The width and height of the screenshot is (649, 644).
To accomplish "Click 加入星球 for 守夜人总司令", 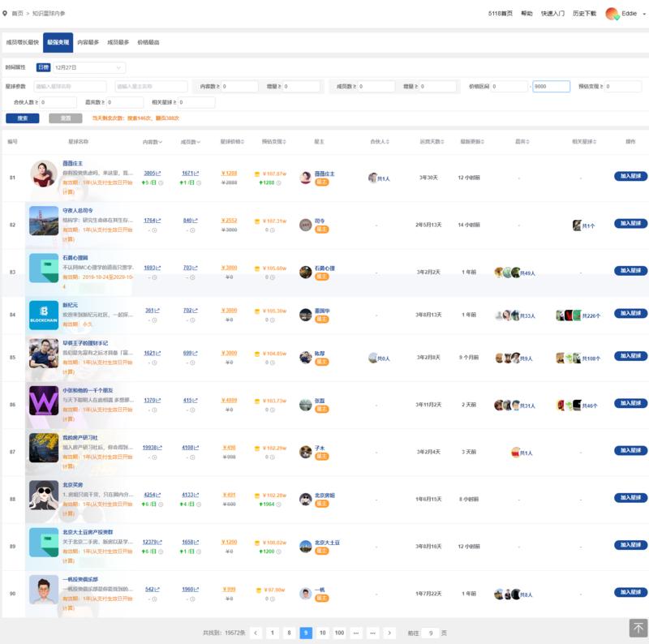I will pyautogui.click(x=630, y=224).
